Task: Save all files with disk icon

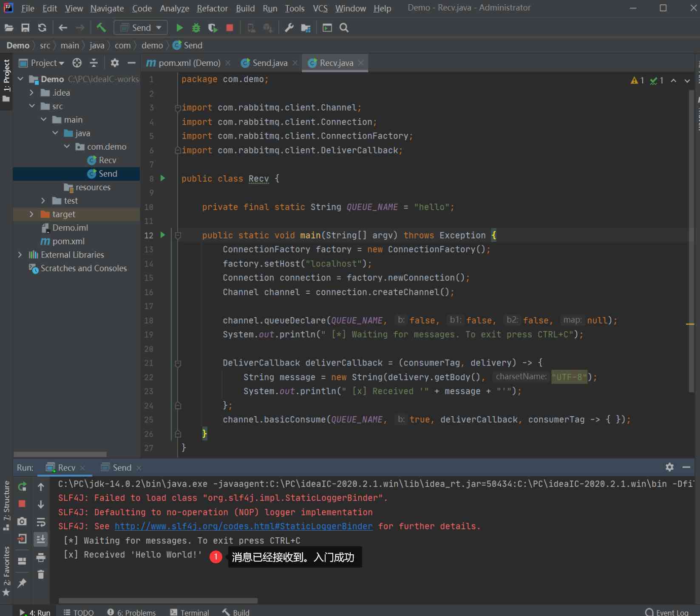Action: click(26, 28)
